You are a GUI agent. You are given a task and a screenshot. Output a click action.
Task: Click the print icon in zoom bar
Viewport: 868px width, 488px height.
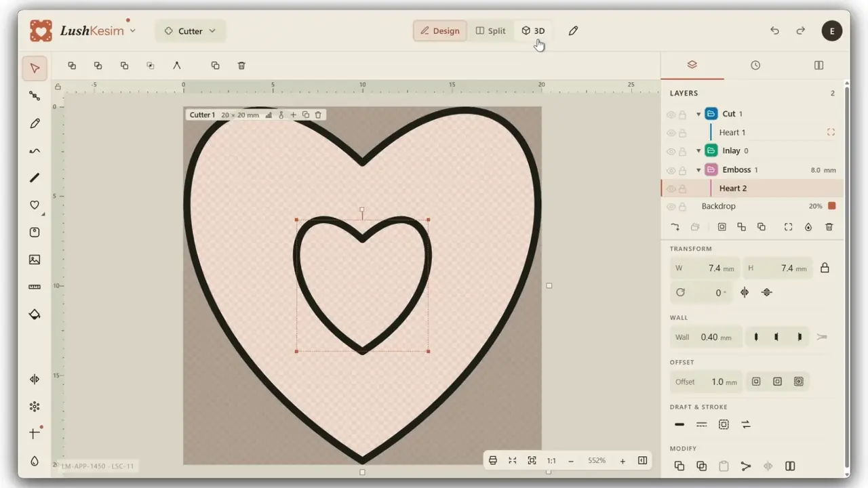[x=493, y=461]
